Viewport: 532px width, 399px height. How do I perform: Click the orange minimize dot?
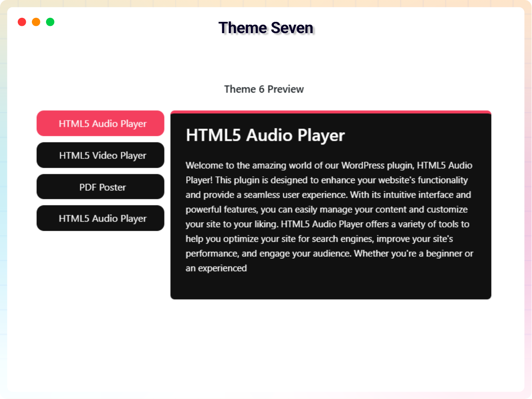click(x=36, y=22)
